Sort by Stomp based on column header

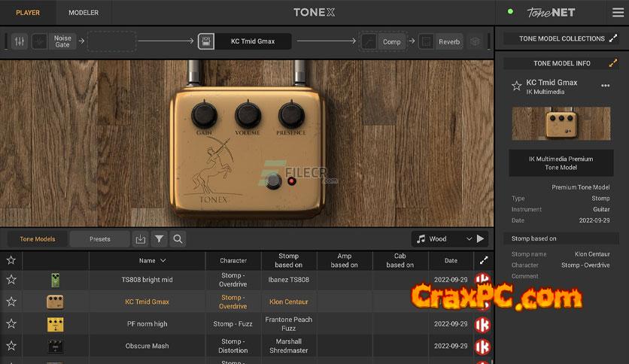(289, 260)
